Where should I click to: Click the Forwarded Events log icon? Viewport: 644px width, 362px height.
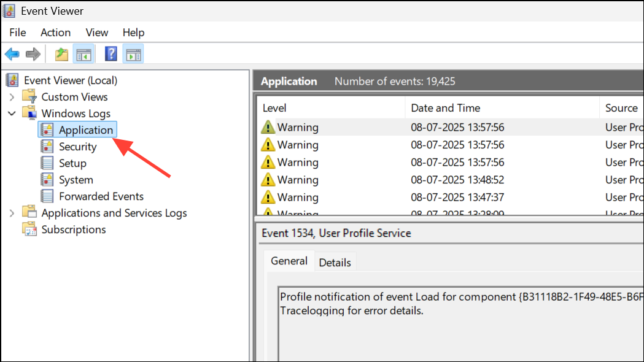pos(47,196)
